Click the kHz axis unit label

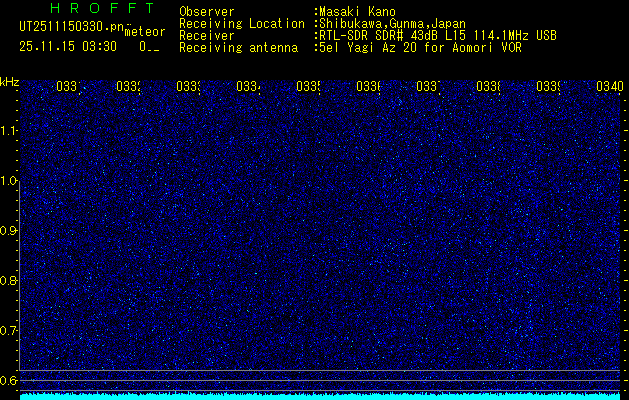coord(10,82)
